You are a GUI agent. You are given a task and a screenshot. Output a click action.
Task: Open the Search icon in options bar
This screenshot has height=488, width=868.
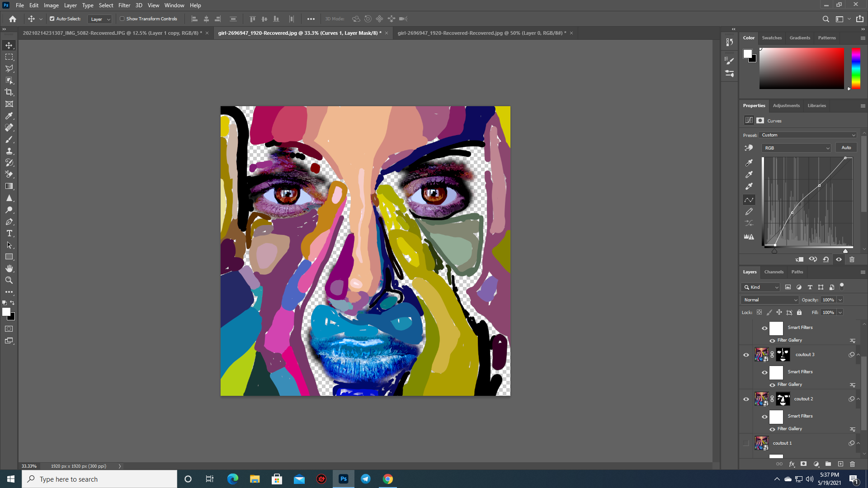[x=826, y=19]
